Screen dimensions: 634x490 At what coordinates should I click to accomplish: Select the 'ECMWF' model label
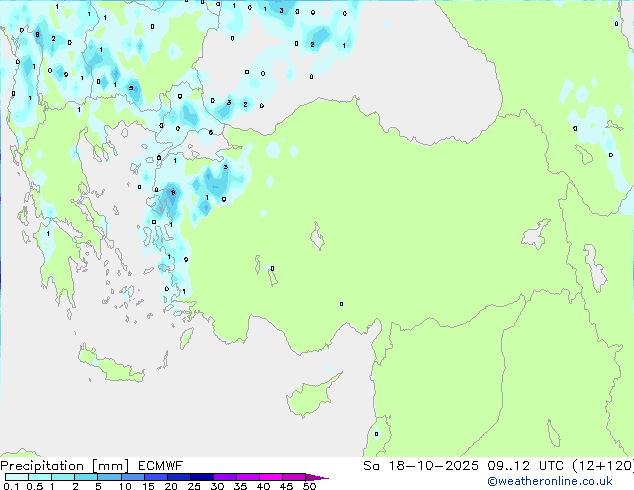click(x=161, y=466)
